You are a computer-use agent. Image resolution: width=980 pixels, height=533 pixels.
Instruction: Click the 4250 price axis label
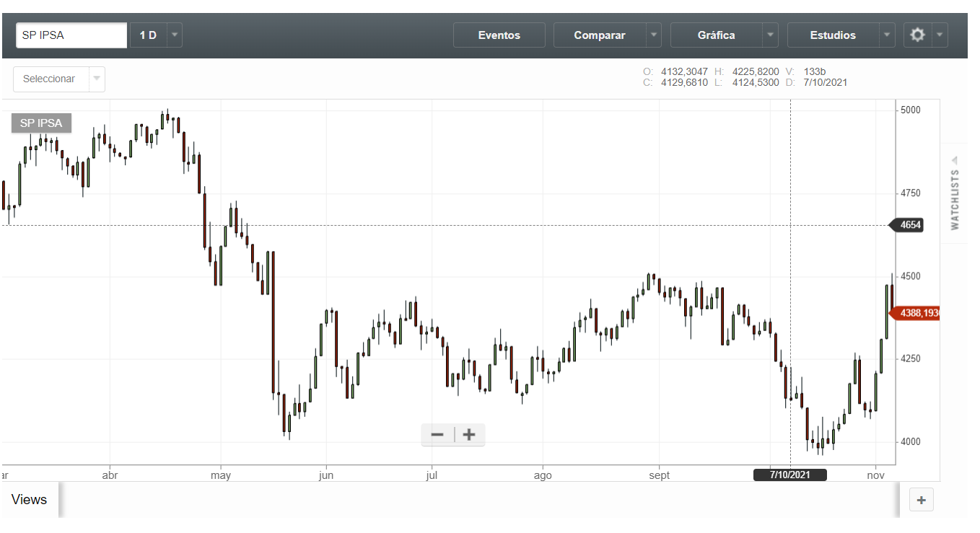910,358
